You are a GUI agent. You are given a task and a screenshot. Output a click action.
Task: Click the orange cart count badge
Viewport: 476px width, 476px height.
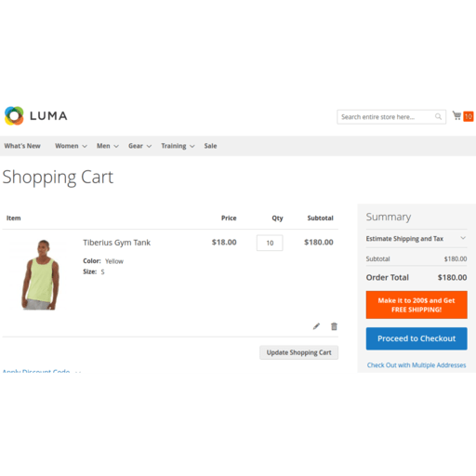[x=469, y=116]
